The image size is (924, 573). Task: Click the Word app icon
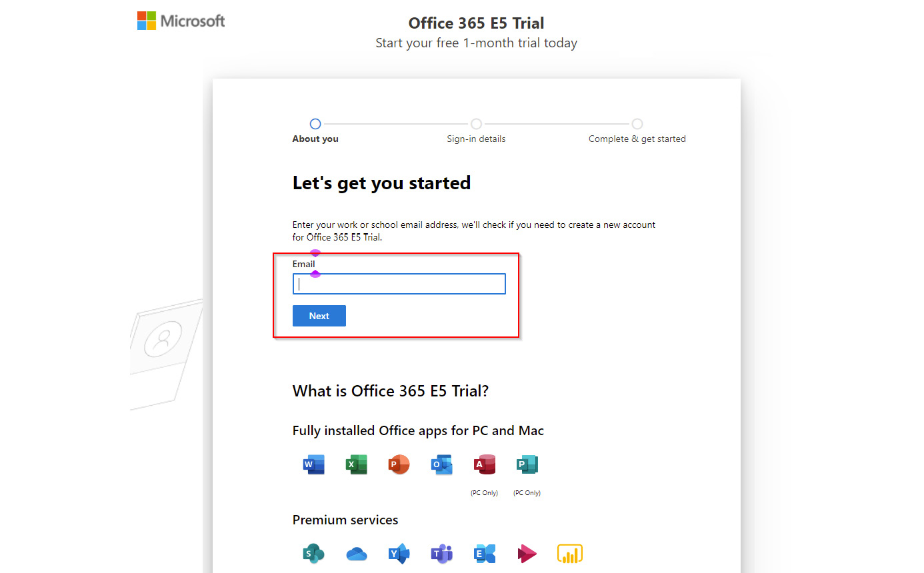click(314, 464)
